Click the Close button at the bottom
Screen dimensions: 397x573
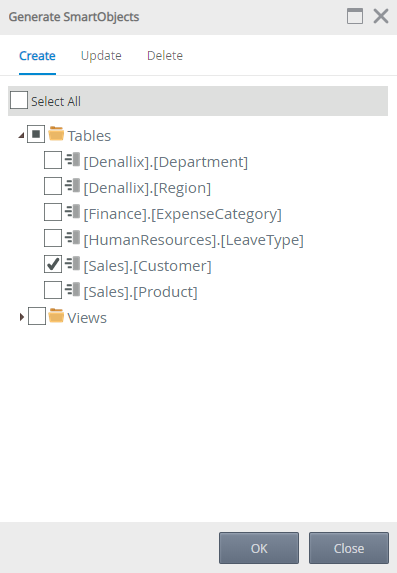click(x=349, y=548)
